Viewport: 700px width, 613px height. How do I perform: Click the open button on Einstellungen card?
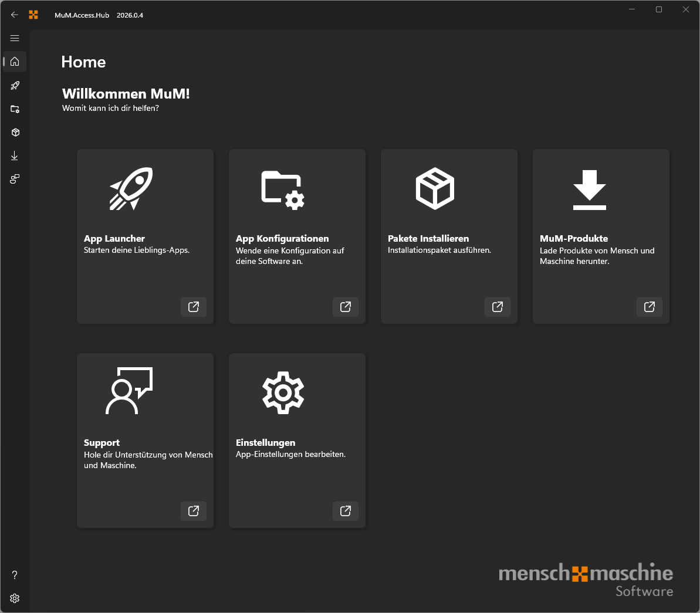tap(346, 511)
